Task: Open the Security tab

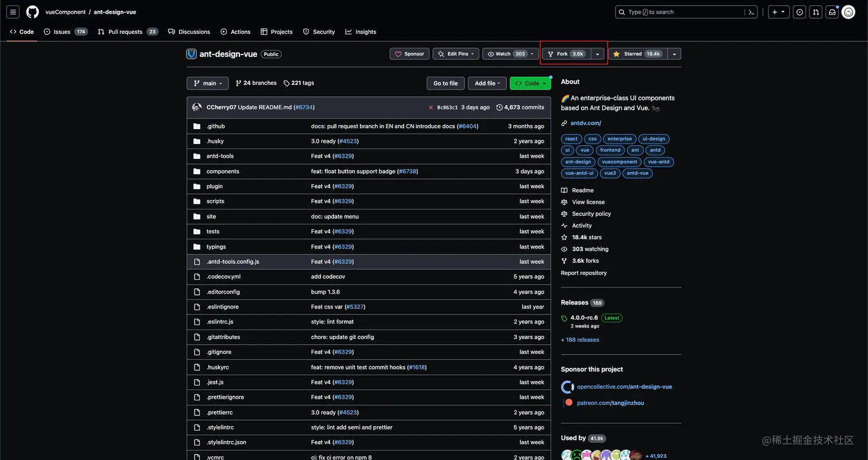Action: pyautogui.click(x=319, y=32)
